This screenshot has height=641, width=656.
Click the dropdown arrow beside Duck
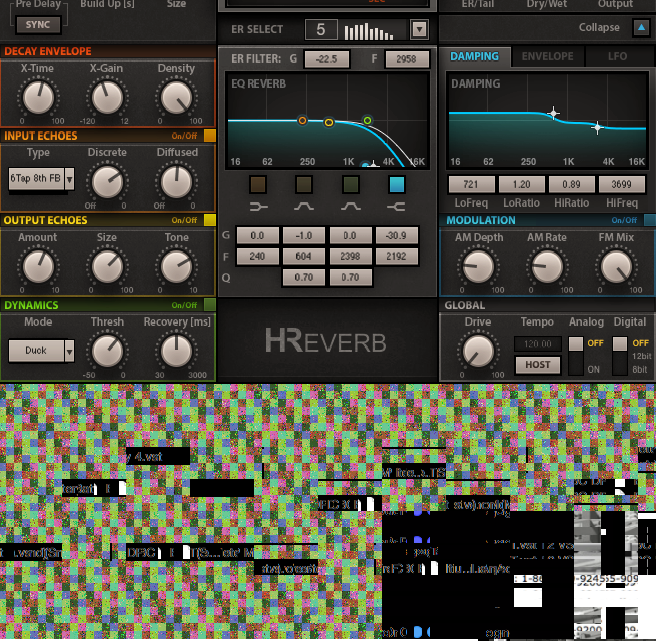[x=69, y=351]
